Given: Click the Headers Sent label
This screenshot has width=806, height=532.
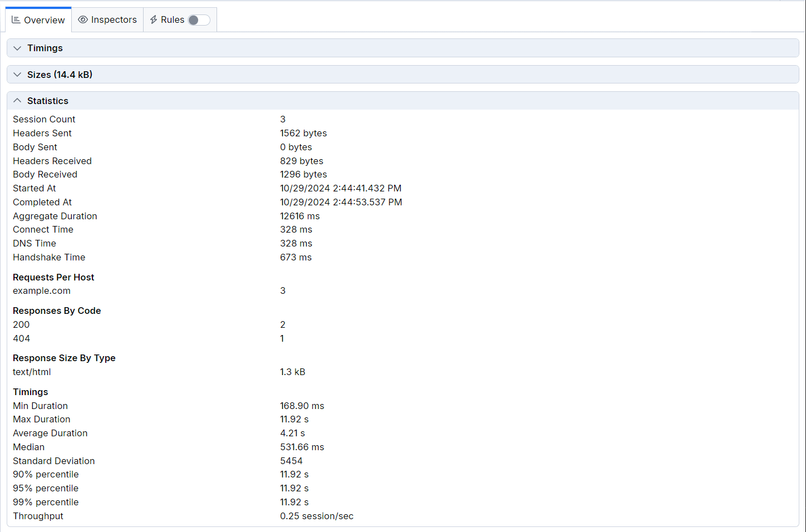Looking at the screenshot, I should [42, 133].
